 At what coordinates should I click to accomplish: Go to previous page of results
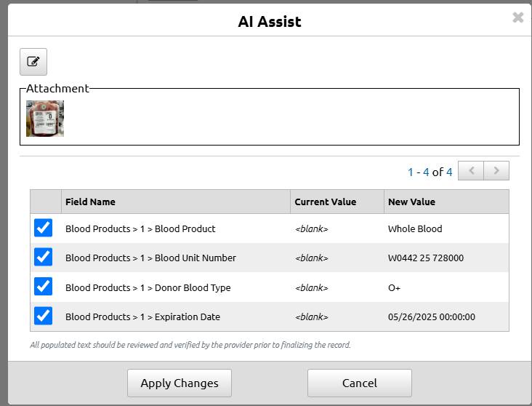(x=471, y=170)
